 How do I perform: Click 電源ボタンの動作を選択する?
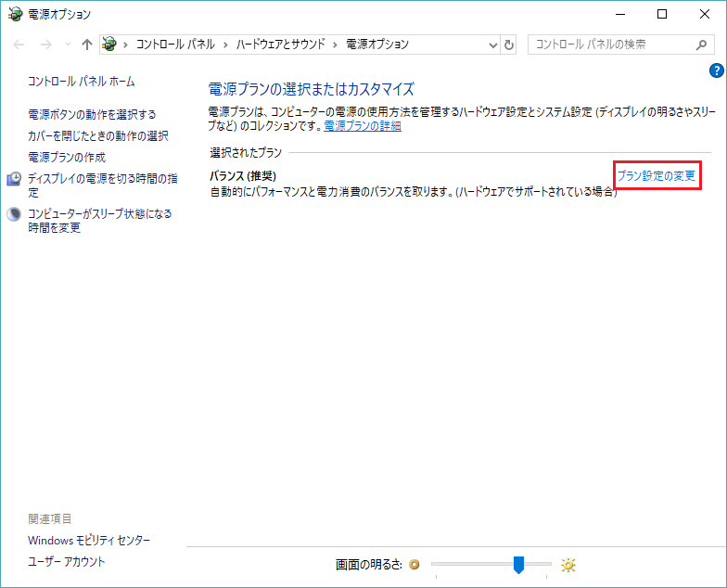coord(92,114)
